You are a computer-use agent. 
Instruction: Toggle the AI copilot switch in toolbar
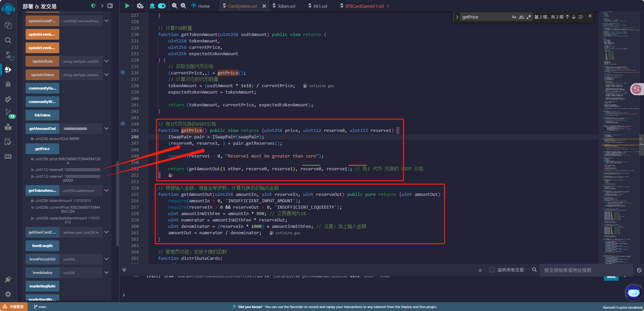coord(162,6)
